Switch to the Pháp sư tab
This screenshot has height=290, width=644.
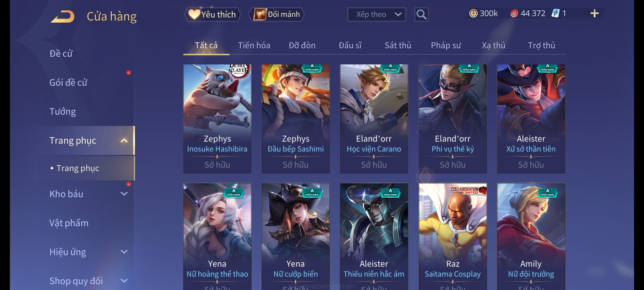coord(446,45)
